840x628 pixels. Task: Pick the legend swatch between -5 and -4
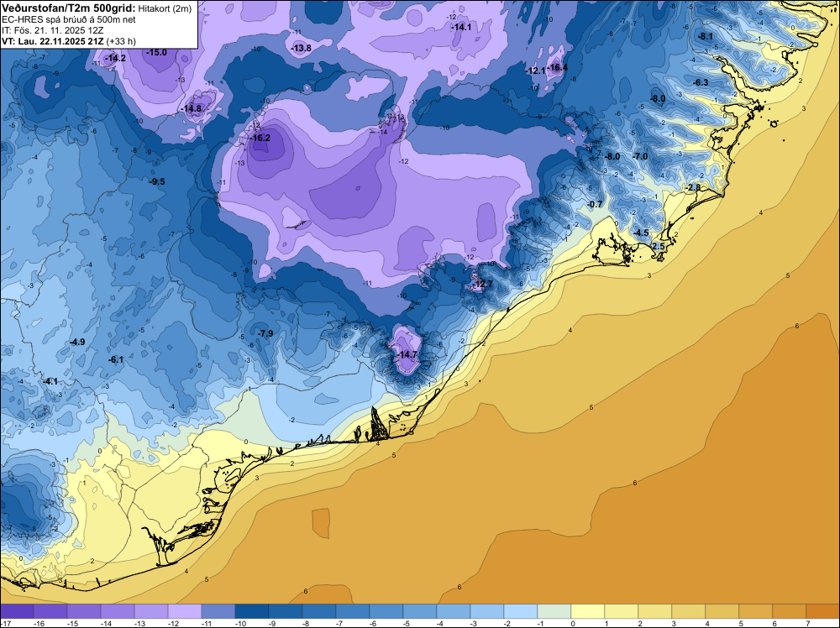[420, 611]
